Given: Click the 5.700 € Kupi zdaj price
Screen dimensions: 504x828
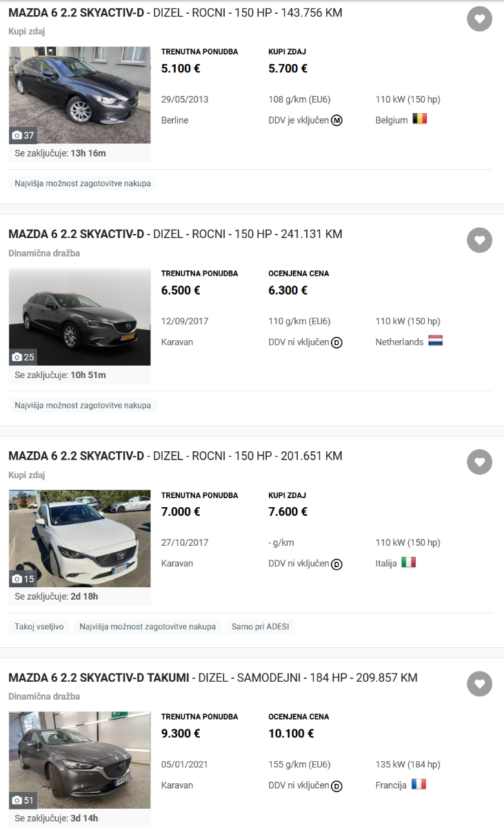Looking at the screenshot, I should [288, 68].
